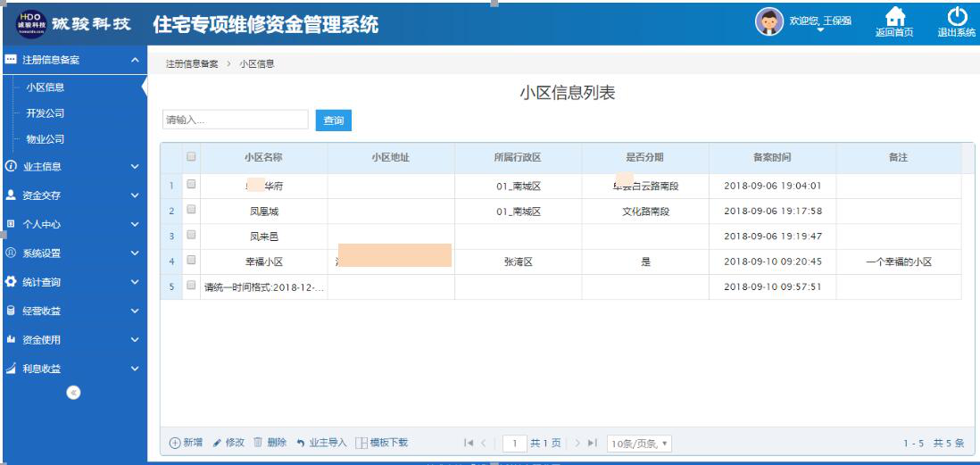The image size is (980, 465).
Task: Click the exit system power icon
Action: coord(957,16)
